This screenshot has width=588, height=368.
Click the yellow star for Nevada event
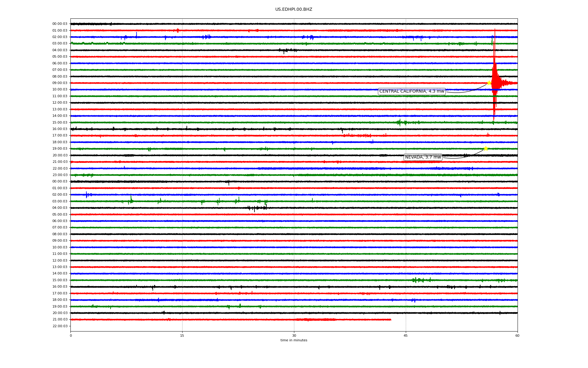[x=486, y=148]
